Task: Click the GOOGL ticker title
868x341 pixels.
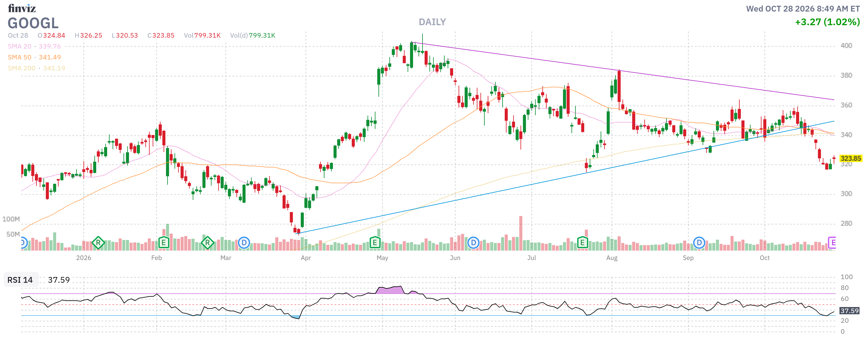Action: [x=33, y=23]
